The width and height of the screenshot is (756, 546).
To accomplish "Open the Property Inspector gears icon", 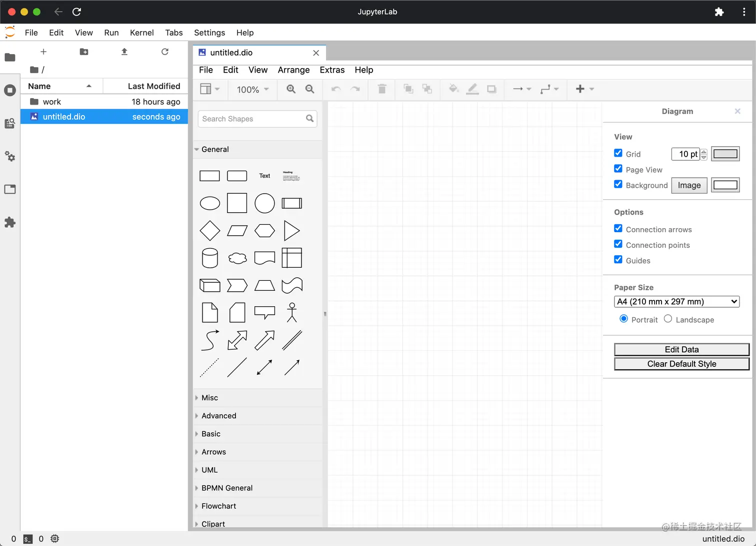I will coord(10,156).
